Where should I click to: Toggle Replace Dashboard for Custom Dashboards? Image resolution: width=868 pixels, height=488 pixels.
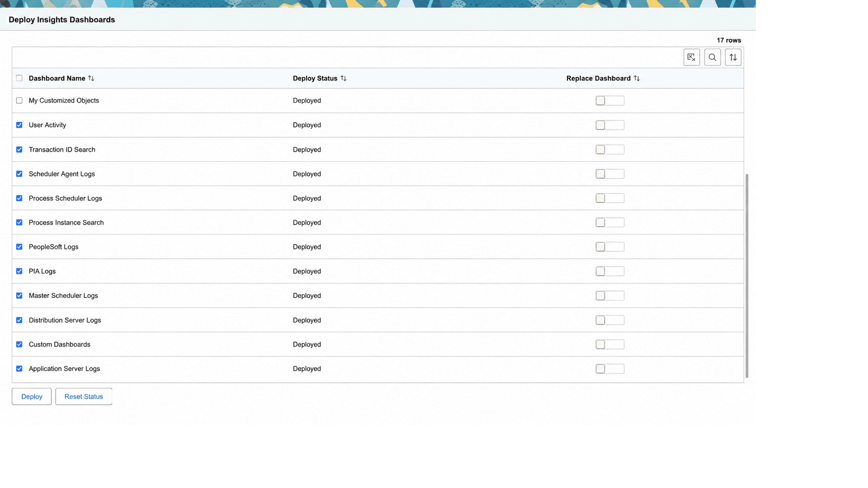[x=610, y=344]
